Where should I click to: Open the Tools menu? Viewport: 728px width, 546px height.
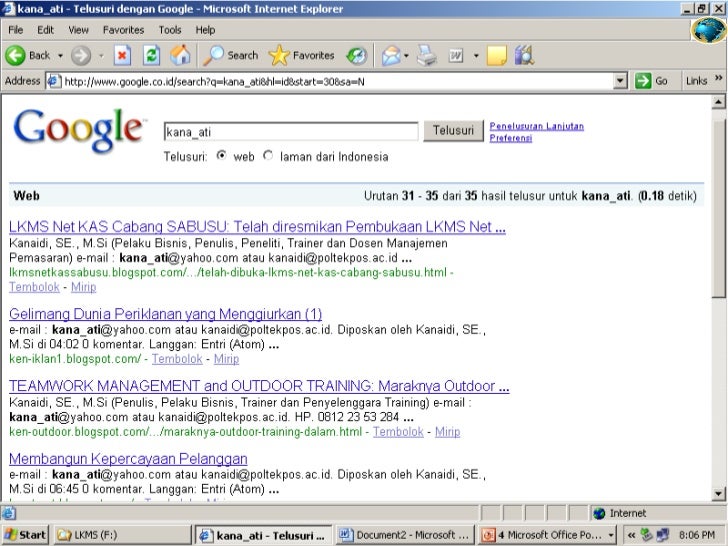(170, 30)
